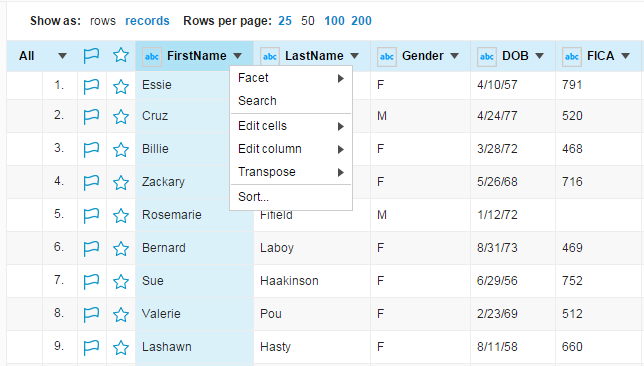The width and height of the screenshot is (644, 366).
Task: Open the LastName column dropdown
Action: [355, 56]
